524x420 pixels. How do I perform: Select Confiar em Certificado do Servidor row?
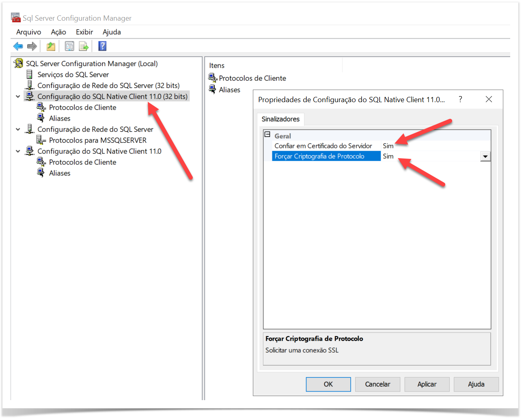[323, 146]
